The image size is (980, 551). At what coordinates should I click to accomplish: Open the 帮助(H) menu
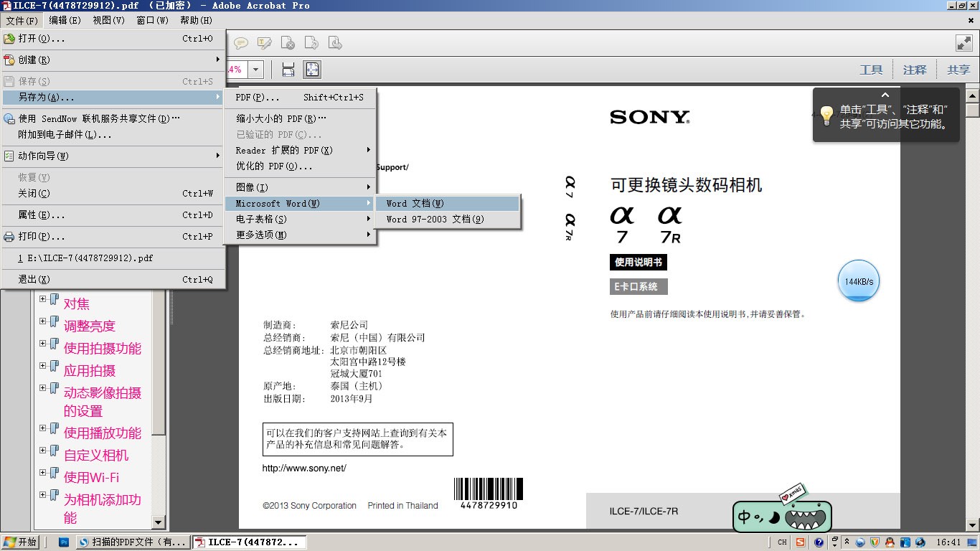coord(196,20)
